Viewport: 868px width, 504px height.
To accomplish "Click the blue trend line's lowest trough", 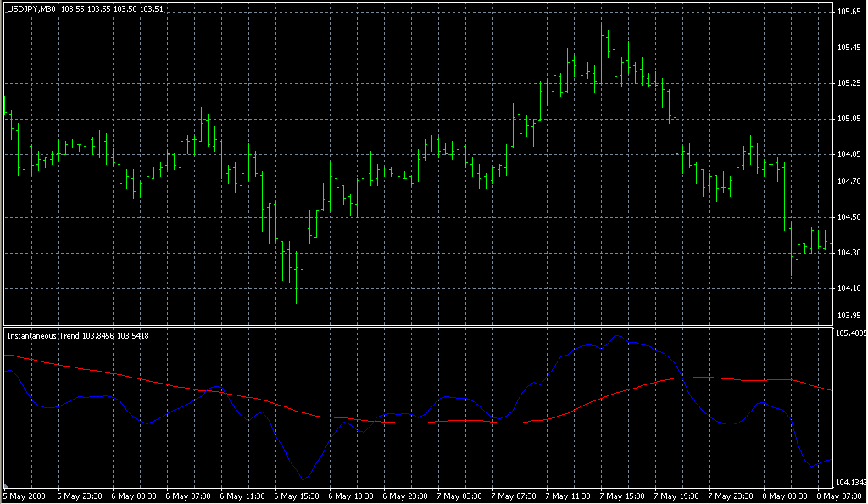I will [303, 479].
